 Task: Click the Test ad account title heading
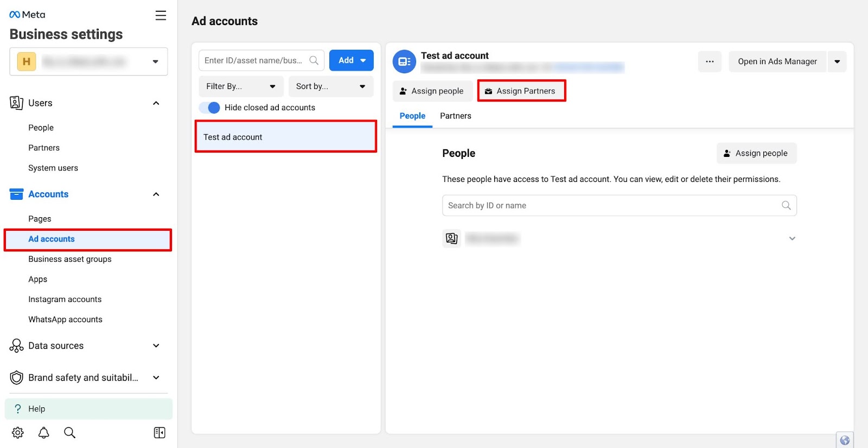click(x=455, y=55)
